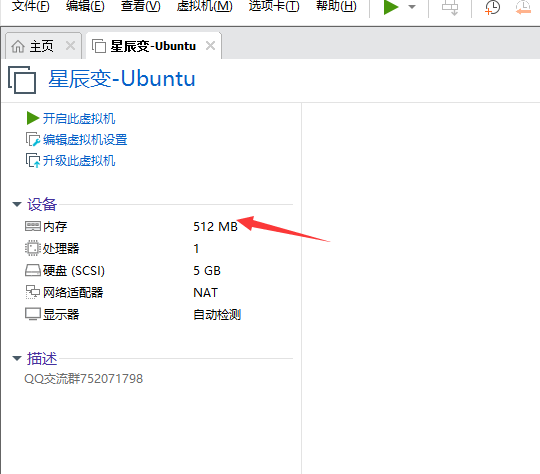Image resolution: width=540 pixels, height=474 pixels.
Task: Click the home icon on 主页 tab
Action: 18,46
